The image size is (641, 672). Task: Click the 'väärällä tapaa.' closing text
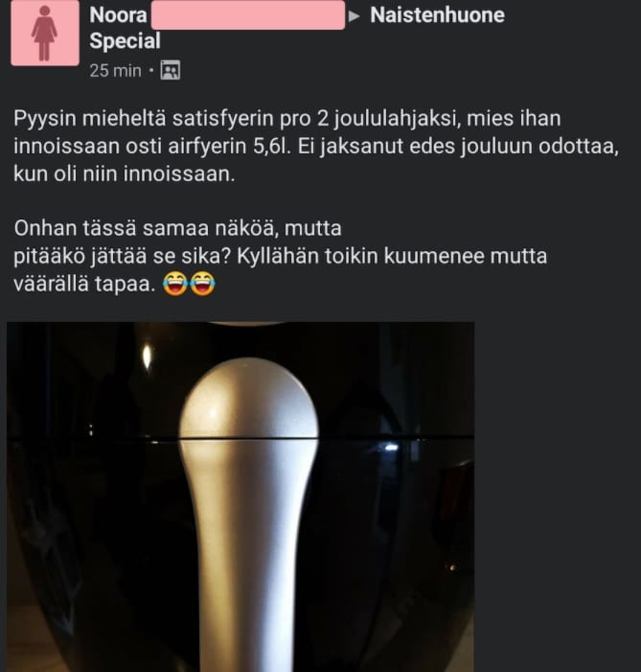coord(84,284)
